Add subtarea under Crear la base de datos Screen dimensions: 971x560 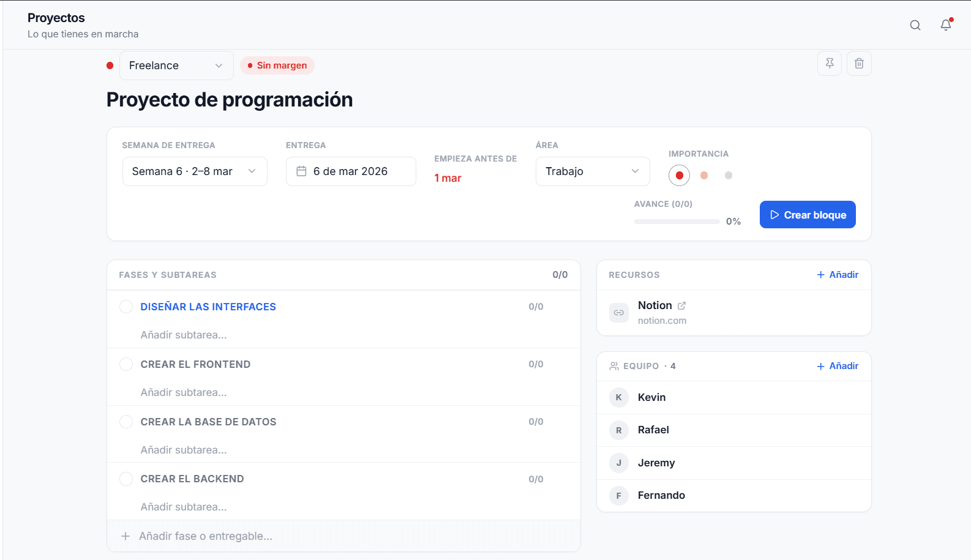pyautogui.click(x=184, y=450)
